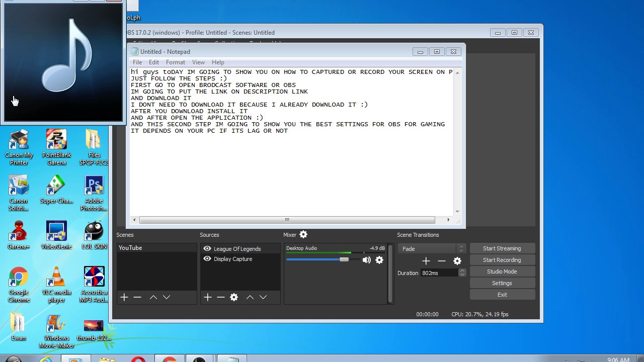Open the Canon Solution desktop shortcut
This screenshot has width=644, height=362.
coord(19,193)
